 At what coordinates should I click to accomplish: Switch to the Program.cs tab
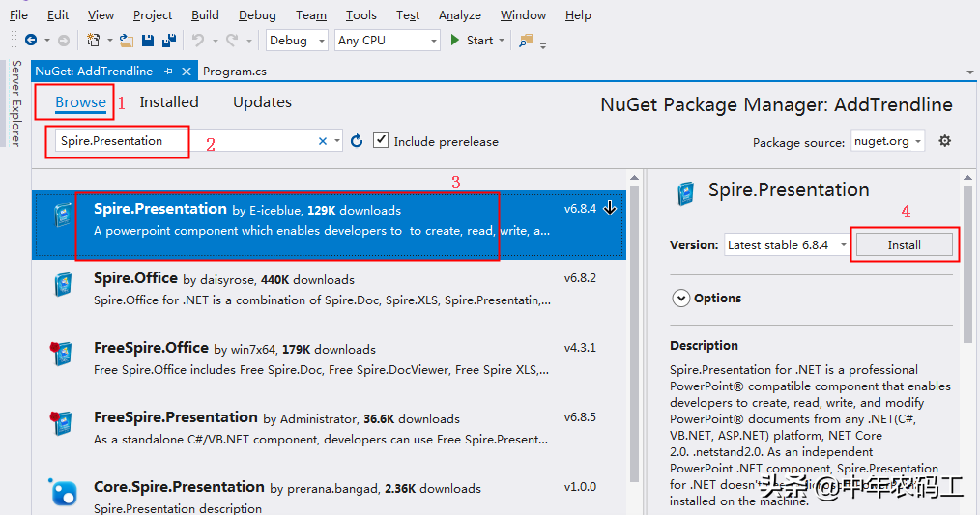pos(235,72)
